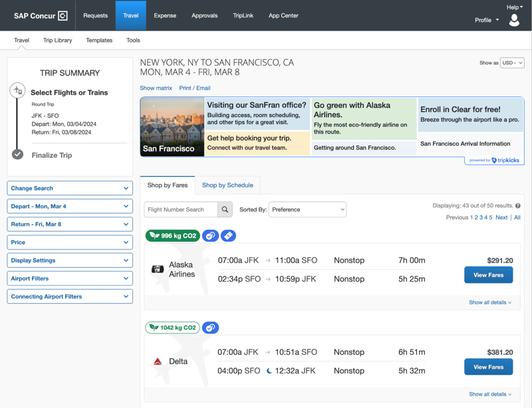Expand the Airport Filters section
This screenshot has height=408, width=532.
(69, 278)
